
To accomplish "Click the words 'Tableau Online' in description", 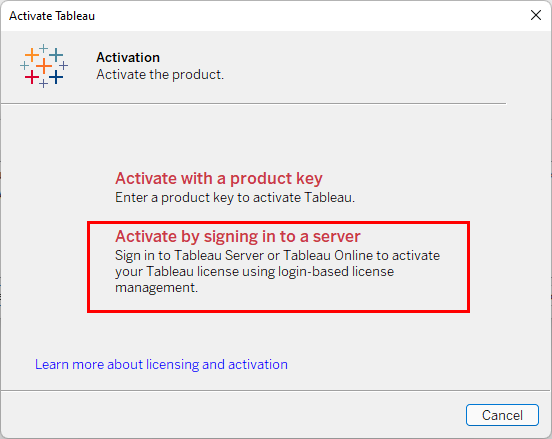I will 328,255.
